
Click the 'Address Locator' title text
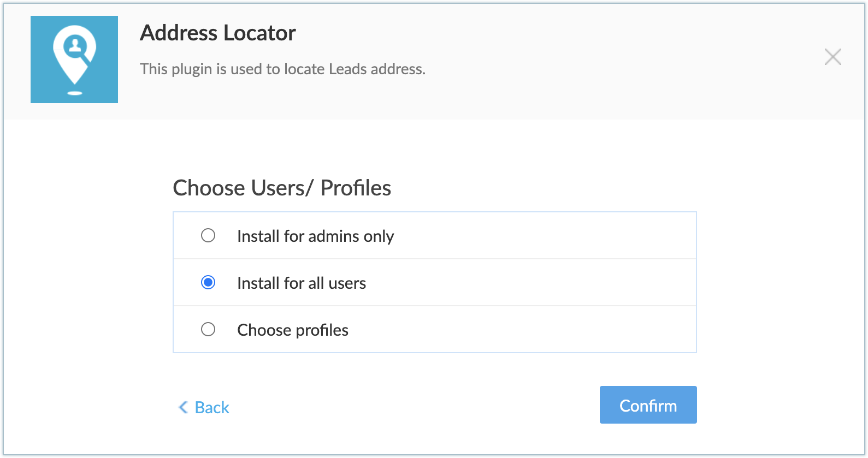pyautogui.click(x=218, y=33)
